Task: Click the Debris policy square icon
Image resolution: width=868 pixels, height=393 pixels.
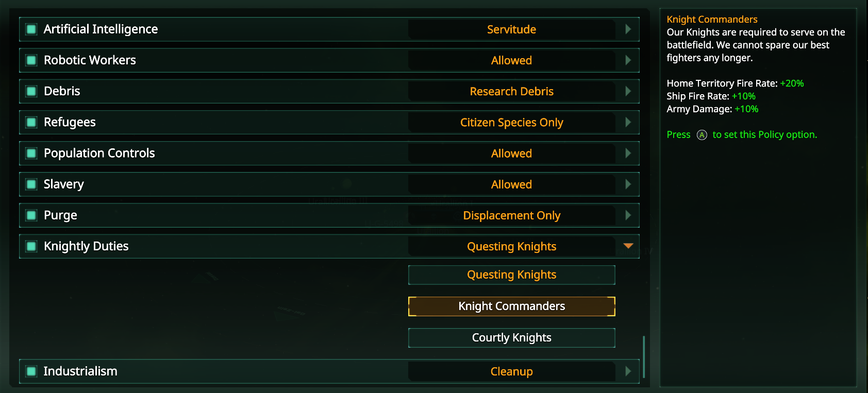Action: point(31,91)
